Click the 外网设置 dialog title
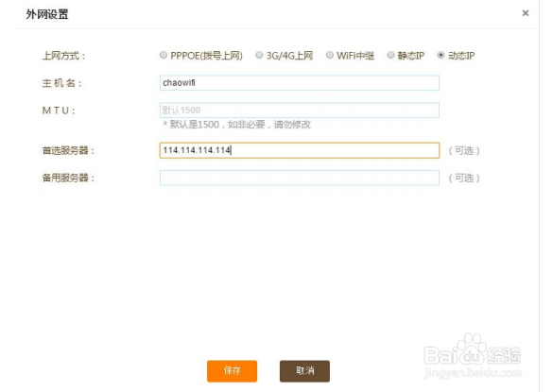Viewport: 553px width, 392px height. coord(47,14)
